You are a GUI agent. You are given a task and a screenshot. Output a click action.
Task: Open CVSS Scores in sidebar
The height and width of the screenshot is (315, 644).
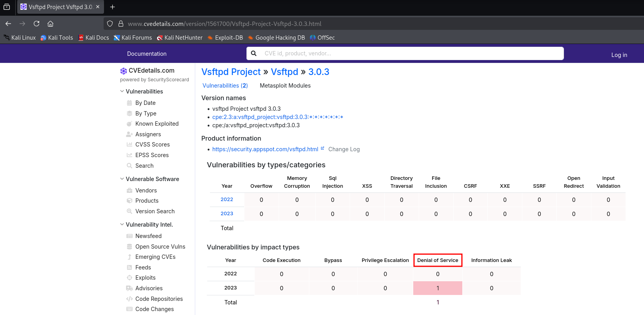click(x=152, y=145)
